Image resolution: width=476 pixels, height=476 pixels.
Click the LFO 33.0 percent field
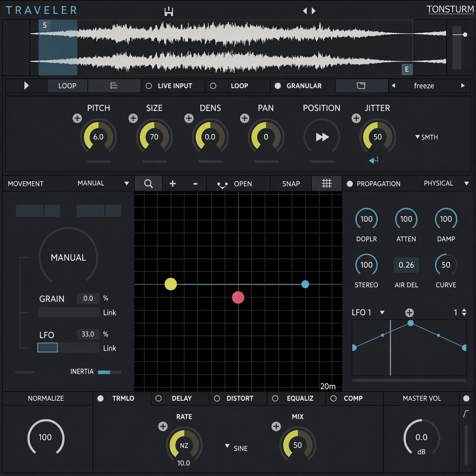point(88,334)
